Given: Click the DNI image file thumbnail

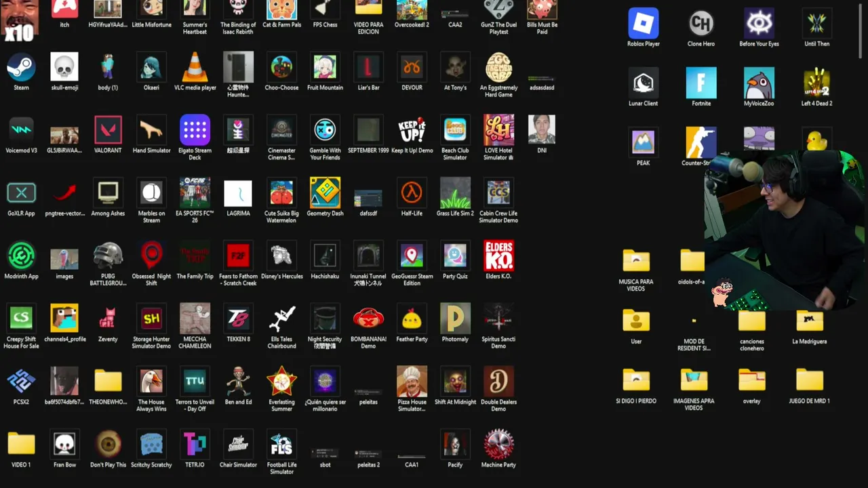Looking at the screenshot, I should coord(542,130).
